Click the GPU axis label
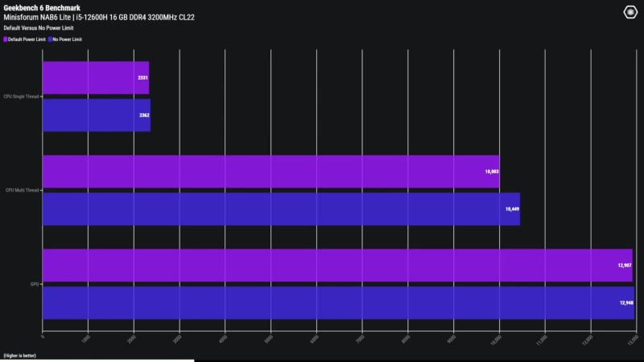644x362 pixels. pyautogui.click(x=35, y=284)
